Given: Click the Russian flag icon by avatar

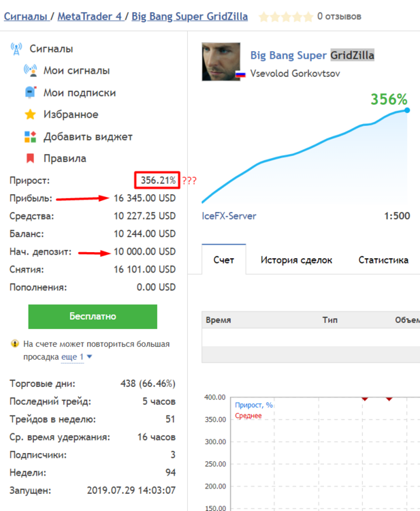Looking at the screenshot, I should coord(240,75).
